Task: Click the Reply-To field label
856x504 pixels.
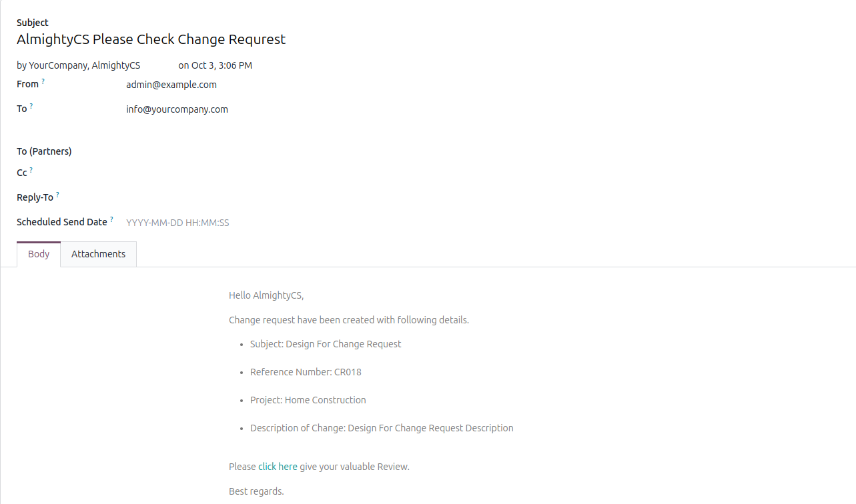Action: click(x=35, y=198)
